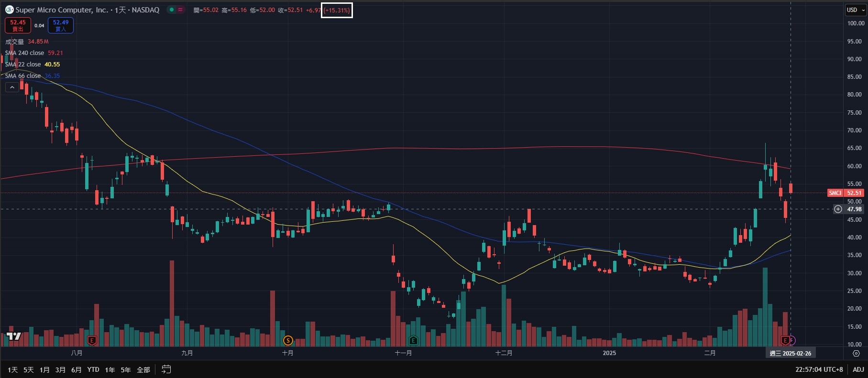Select the YTD time range
This screenshot has width=868, height=378.
pyautogui.click(x=93, y=369)
